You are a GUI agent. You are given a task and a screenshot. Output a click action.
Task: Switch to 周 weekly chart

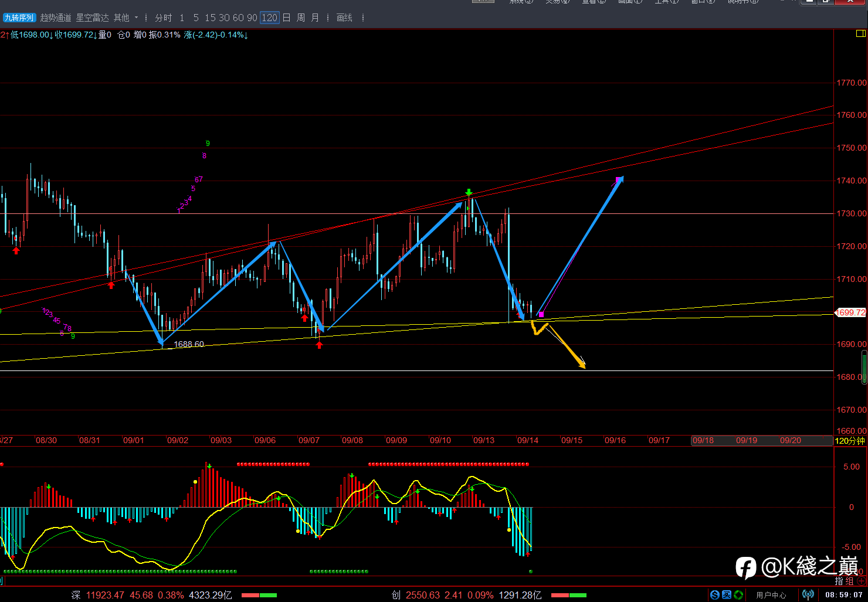coord(301,18)
